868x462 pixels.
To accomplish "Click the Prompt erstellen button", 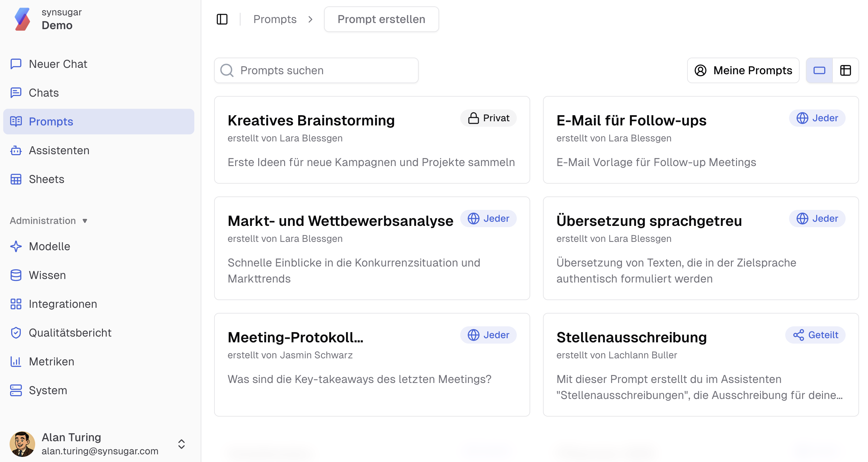I will pos(381,19).
